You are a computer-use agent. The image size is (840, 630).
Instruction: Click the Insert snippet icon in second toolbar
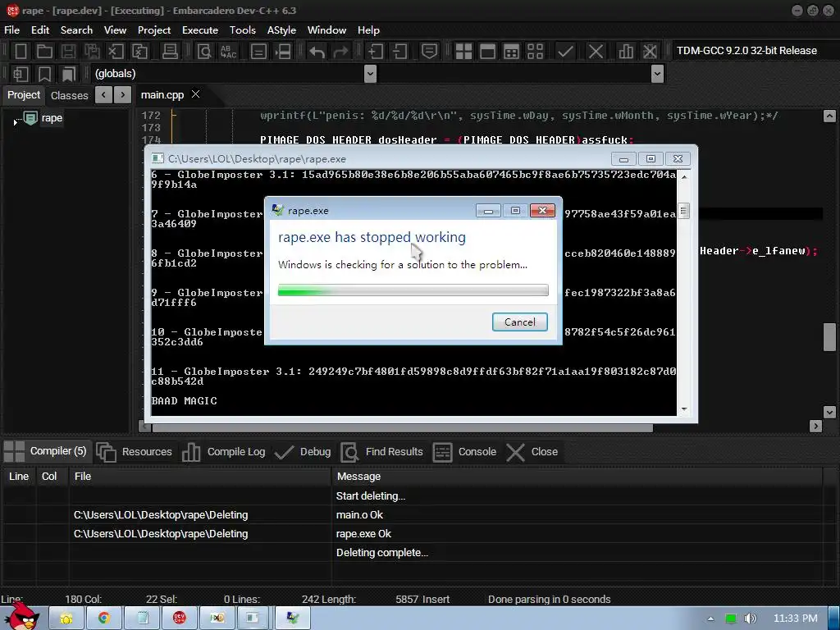click(21, 74)
